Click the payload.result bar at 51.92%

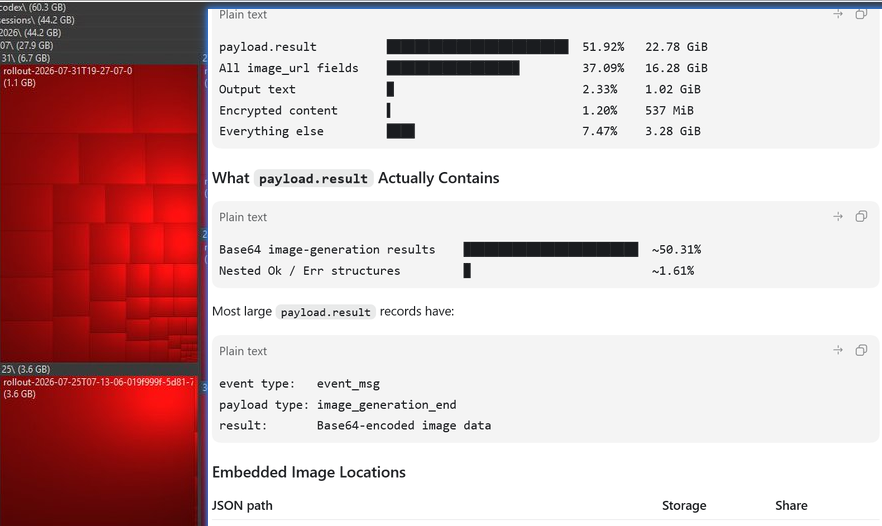pyautogui.click(x=478, y=47)
